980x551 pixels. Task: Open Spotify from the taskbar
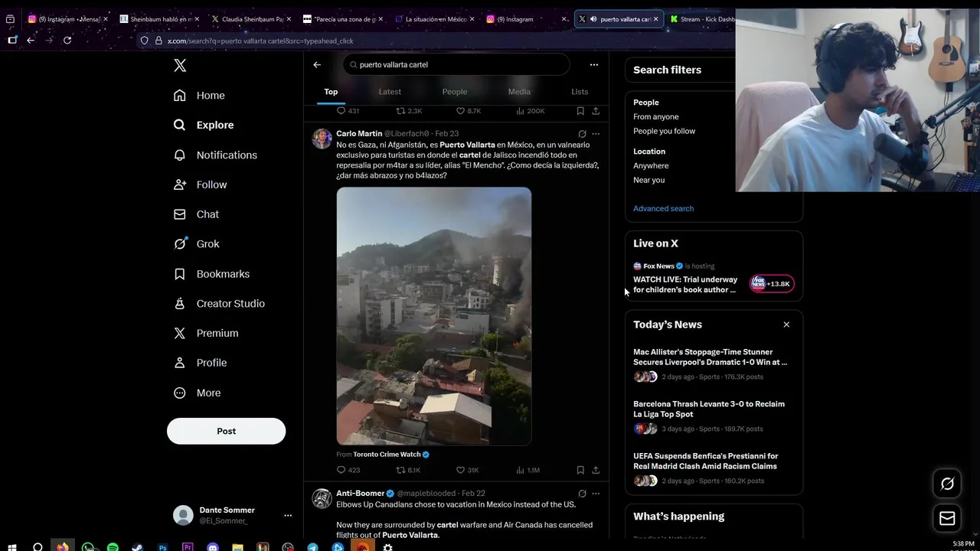tap(113, 547)
